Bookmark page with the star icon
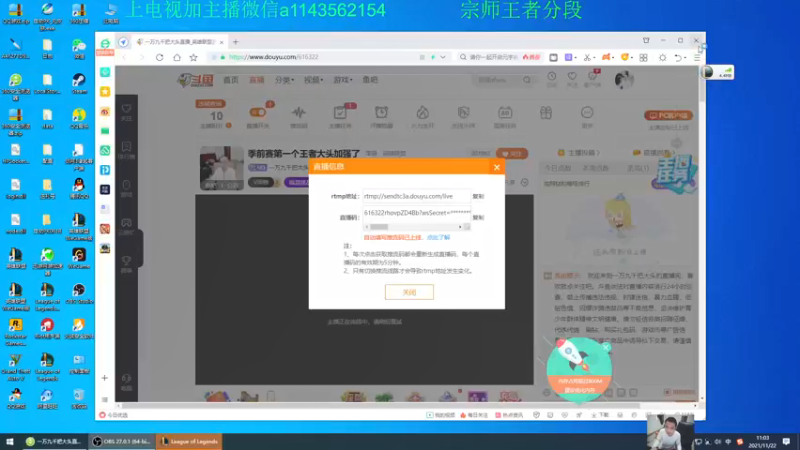 coord(193,57)
